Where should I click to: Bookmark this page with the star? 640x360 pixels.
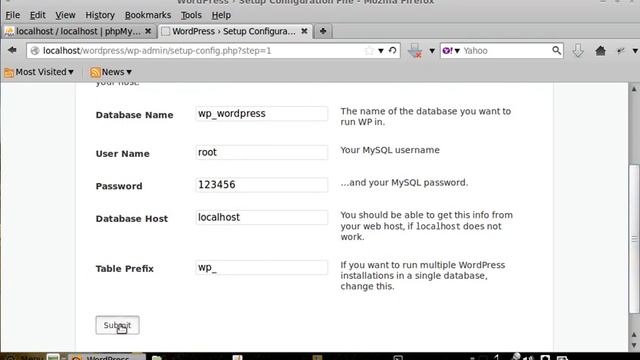click(369, 51)
